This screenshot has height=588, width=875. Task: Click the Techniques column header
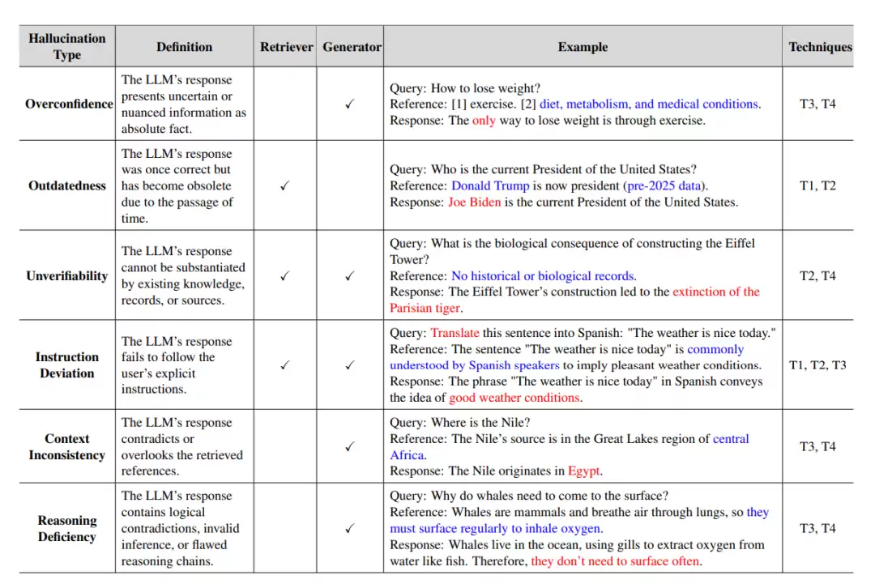(x=820, y=47)
